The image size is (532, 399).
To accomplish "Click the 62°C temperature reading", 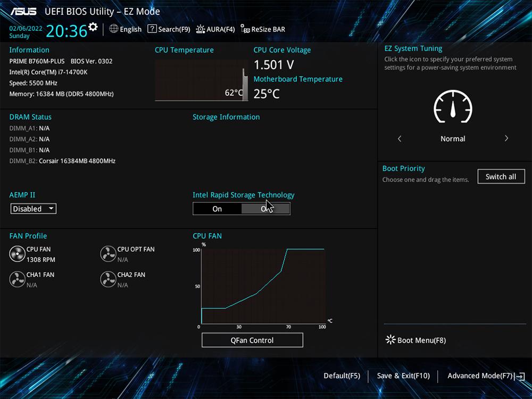I will point(234,93).
